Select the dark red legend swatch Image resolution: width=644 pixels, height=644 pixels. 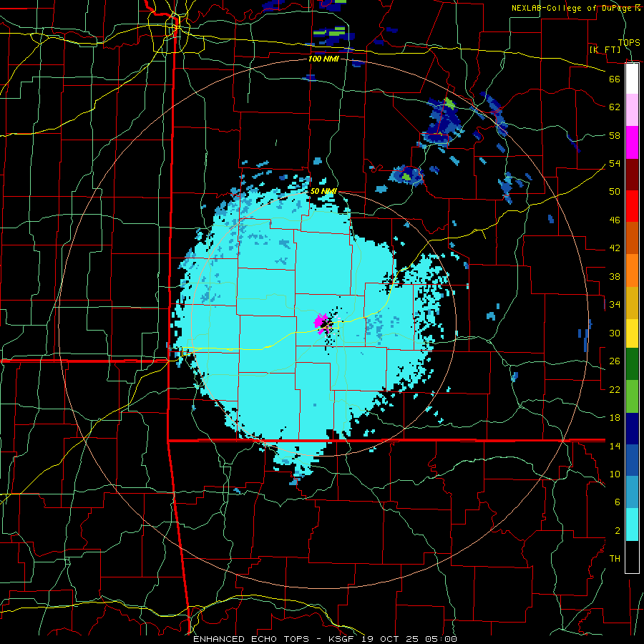pyautogui.click(x=632, y=175)
